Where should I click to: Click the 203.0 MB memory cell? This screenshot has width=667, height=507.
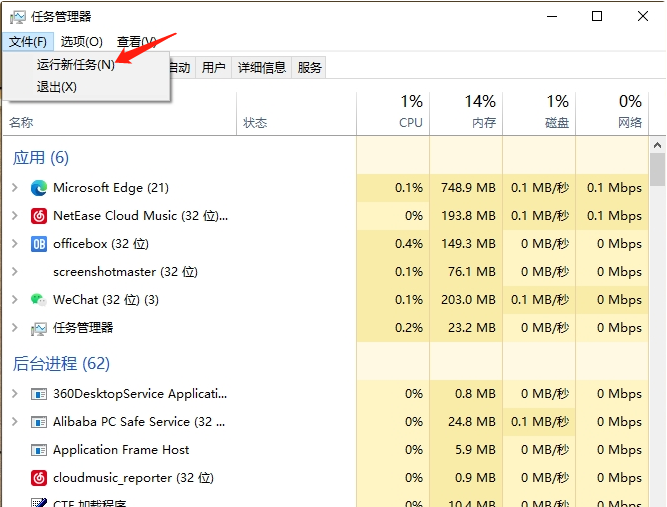(x=466, y=300)
